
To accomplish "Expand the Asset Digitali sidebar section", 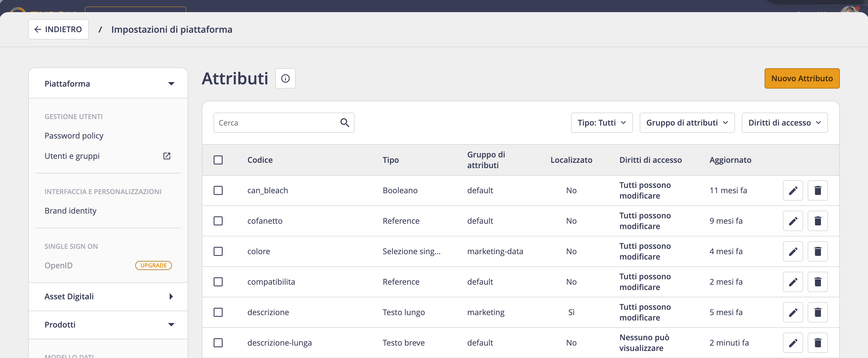I will coord(108,296).
